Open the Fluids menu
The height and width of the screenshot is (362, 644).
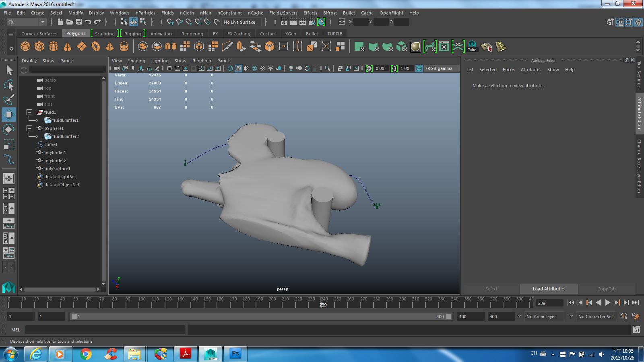point(167,13)
